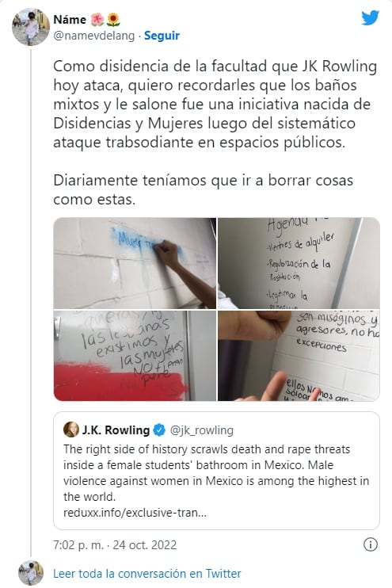Image resolution: width=392 pixels, height=588 pixels.
Task: Click the blue Twitter bird logo
Action: [371, 17]
